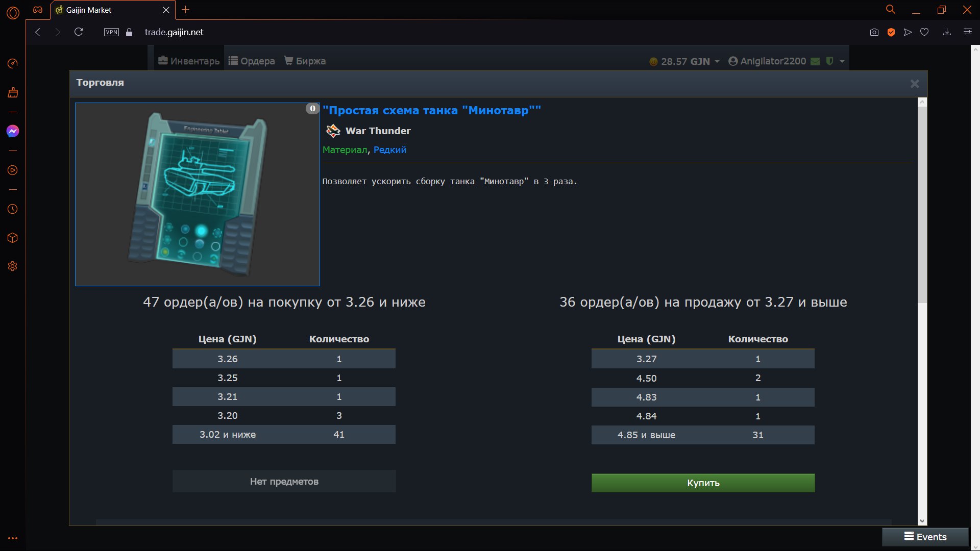Select buy order row priced 3.25
980x551 pixels.
coord(284,378)
